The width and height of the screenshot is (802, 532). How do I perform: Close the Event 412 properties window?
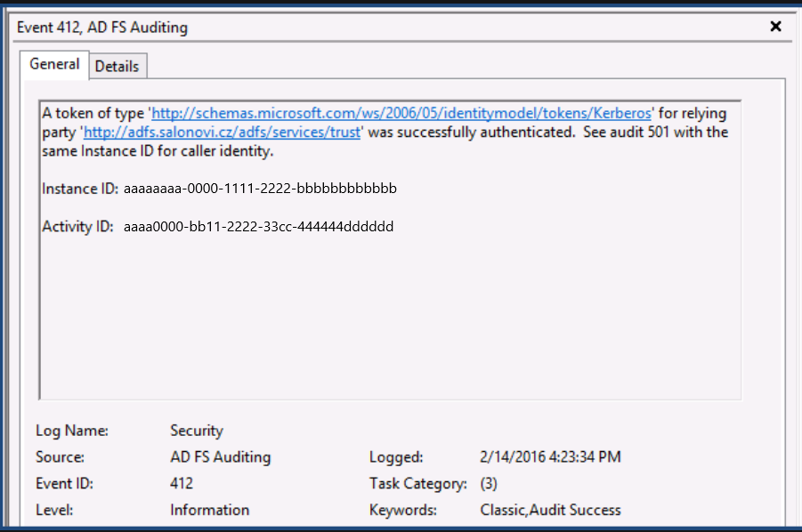775,26
